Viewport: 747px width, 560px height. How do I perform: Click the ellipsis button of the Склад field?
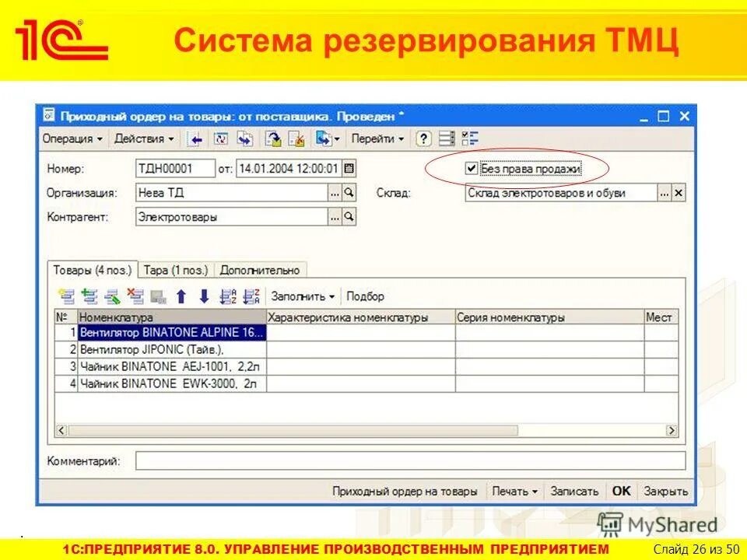(665, 194)
